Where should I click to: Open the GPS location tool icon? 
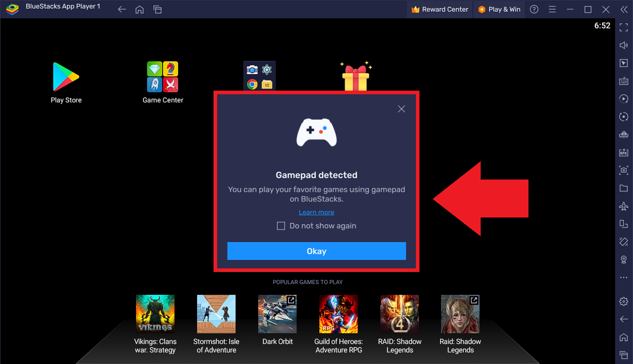(623, 259)
